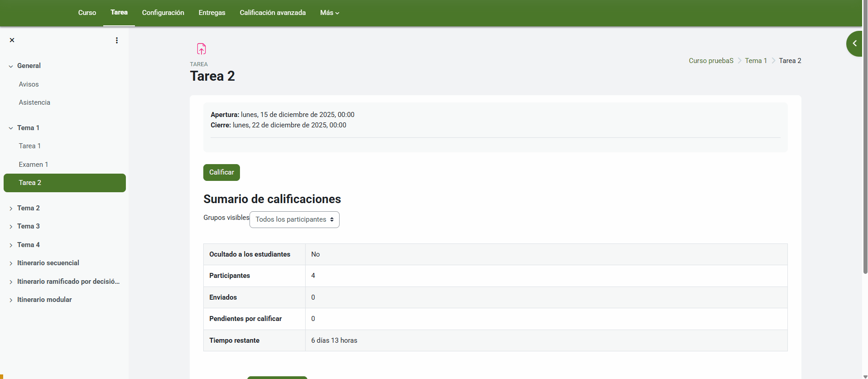Image resolution: width=868 pixels, height=379 pixels.
Task: Open the Configuración tab
Action: pyautogui.click(x=163, y=13)
